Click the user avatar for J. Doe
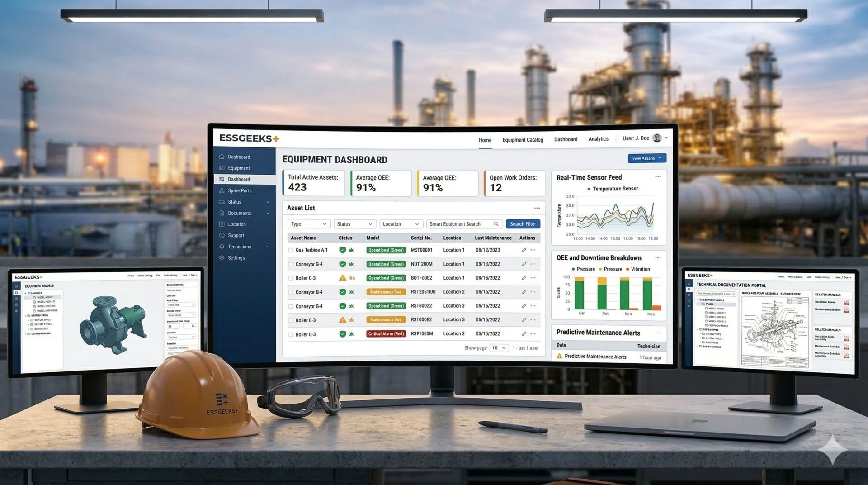Screen dimensions: 868x485 point(657,138)
